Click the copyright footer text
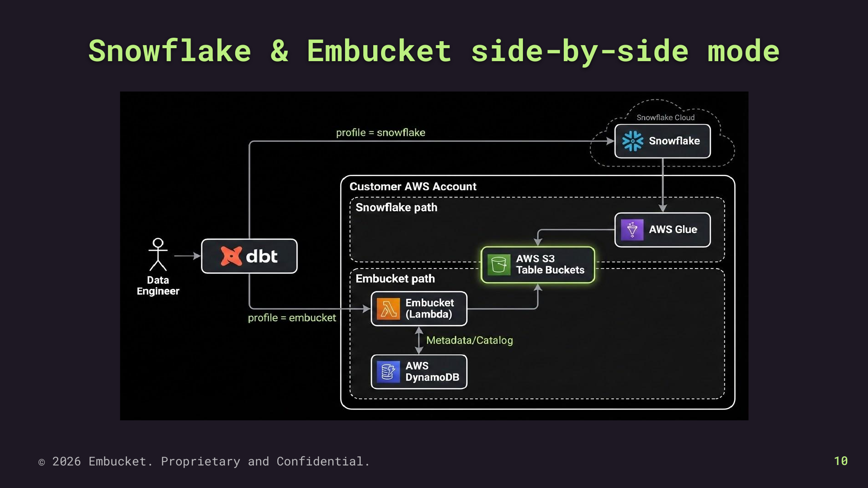 click(204, 461)
